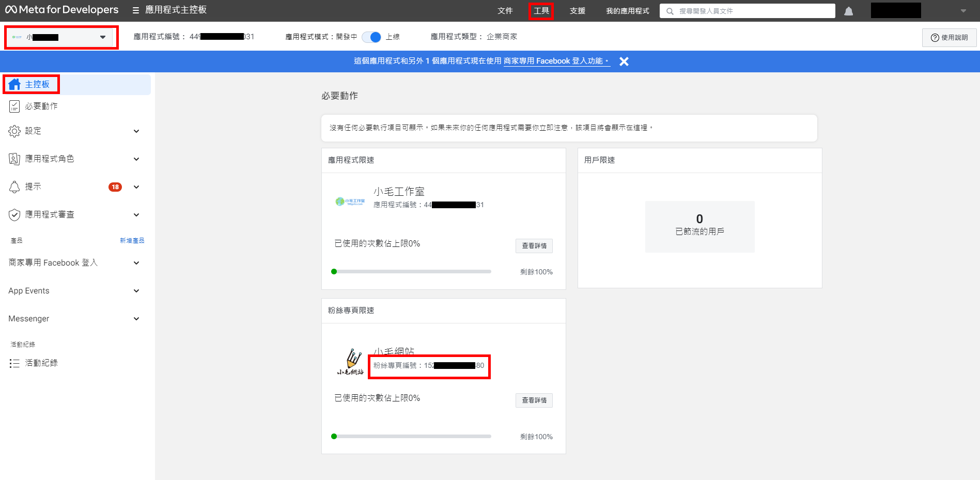Click the 主控板 home icon
The height and width of the screenshot is (480, 980).
point(14,84)
